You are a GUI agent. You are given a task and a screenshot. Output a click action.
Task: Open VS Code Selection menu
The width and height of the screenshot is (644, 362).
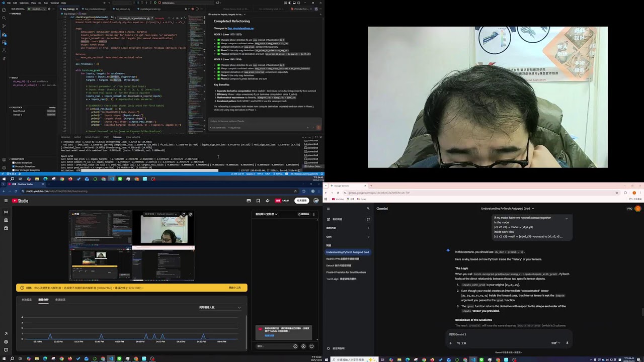[x=24, y=3]
